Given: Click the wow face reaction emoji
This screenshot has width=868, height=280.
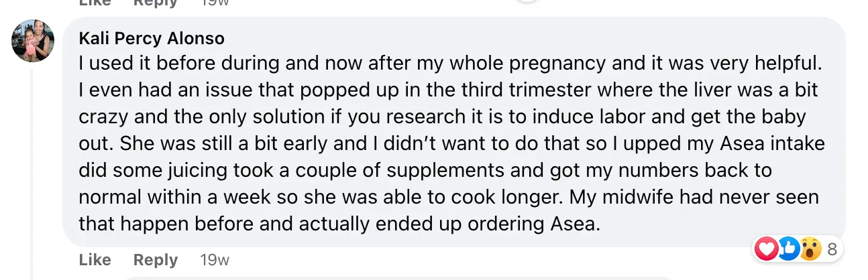Looking at the screenshot, I should coord(811,249).
